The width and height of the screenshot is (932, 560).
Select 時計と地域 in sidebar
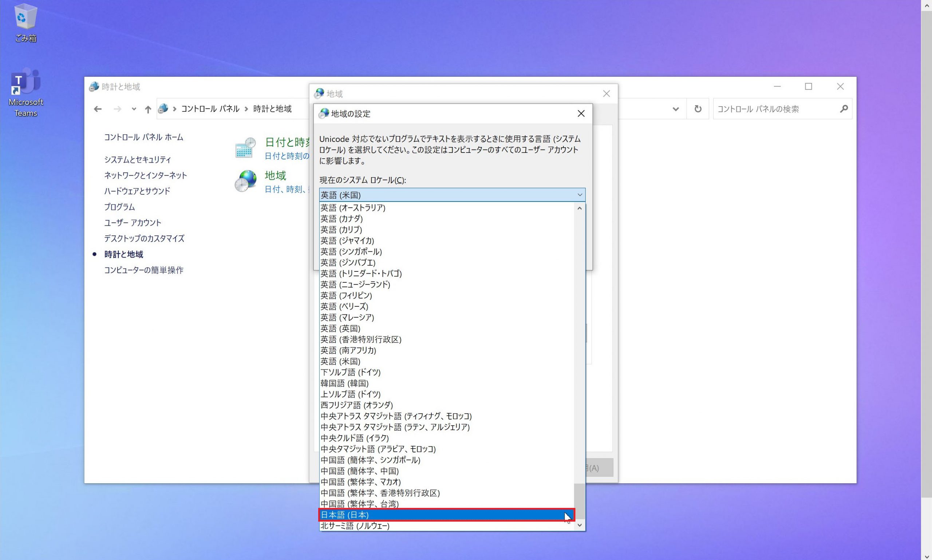(x=123, y=254)
